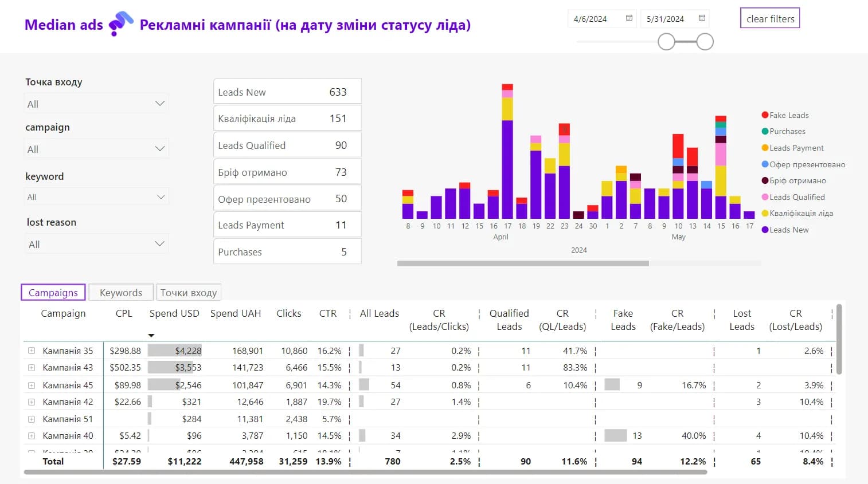The width and height of the screenshot is (868, 484).
Task: Select Purchases legend marker in chart
Action: pos(765,132)
